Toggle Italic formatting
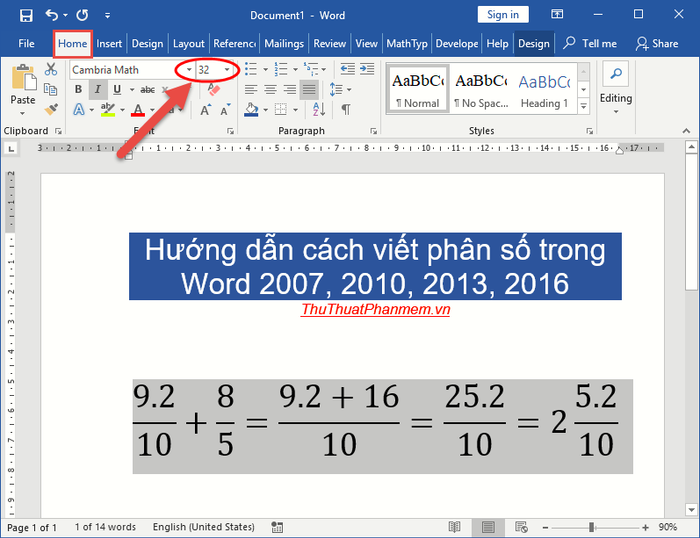Image resolution: width=700 pixels, height=538 pixels. 98,89
